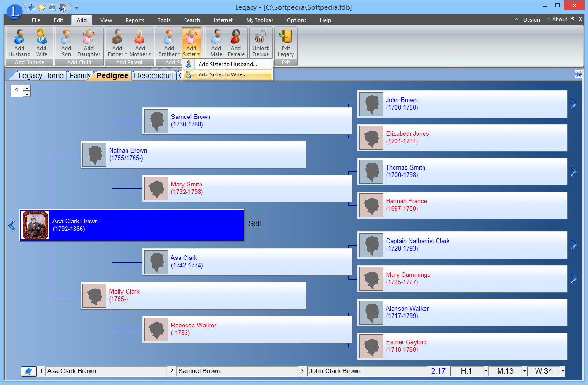Image resolution: width=588 pixels, height=385 pixels.
Task: Decrease the generations count with down spinner
Action: tap(27, 94)
